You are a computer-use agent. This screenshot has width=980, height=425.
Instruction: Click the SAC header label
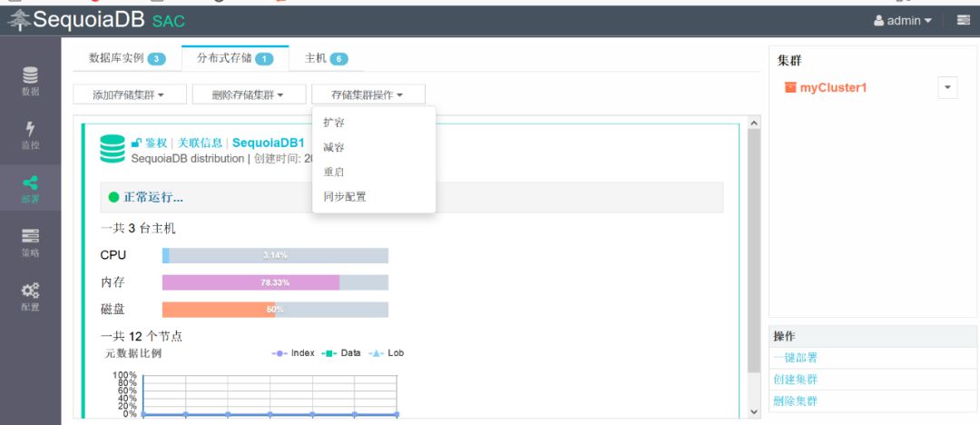(169, 21)
